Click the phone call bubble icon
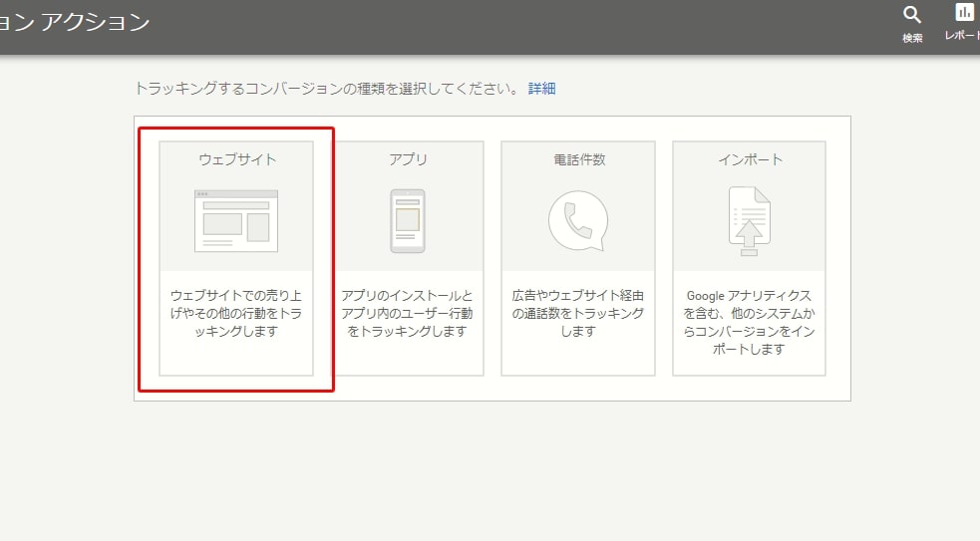The height and width of the screenshot is (541, 980). (x=578, y=221)
